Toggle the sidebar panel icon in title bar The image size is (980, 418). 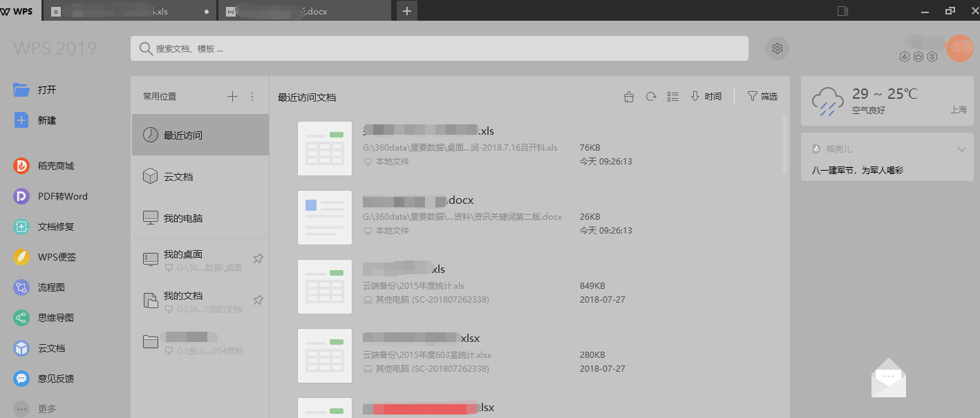(x=842, y=11)
